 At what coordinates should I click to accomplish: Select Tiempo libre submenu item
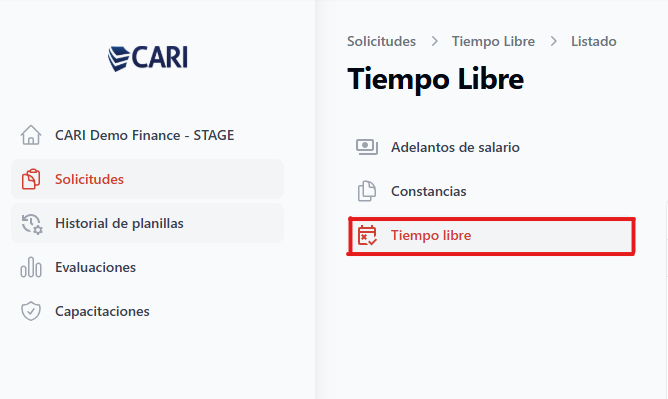click(x=491, y=235)
